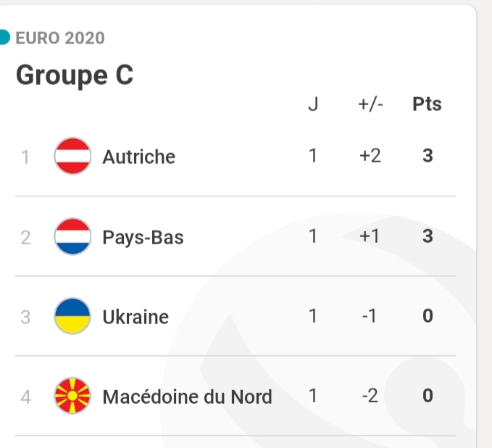Click Macédoine du Nord's -2 goal difference
Screen dimensions: 492x448
tap(370, 396)
